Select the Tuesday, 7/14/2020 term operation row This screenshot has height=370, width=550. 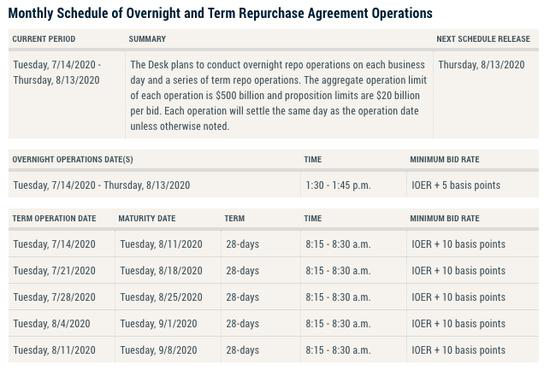click(273, 244)
